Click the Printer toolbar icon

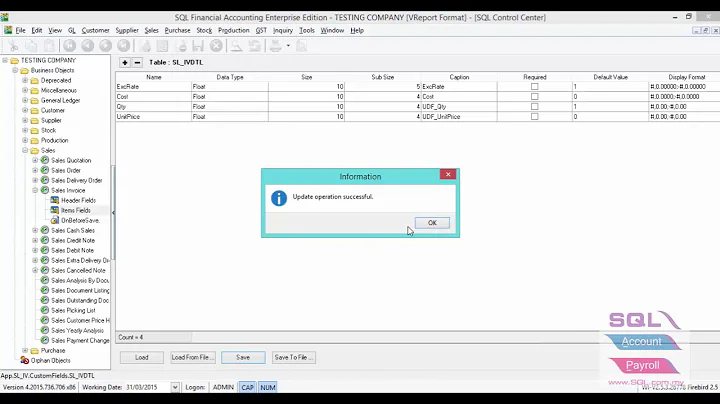coord(276,46)
